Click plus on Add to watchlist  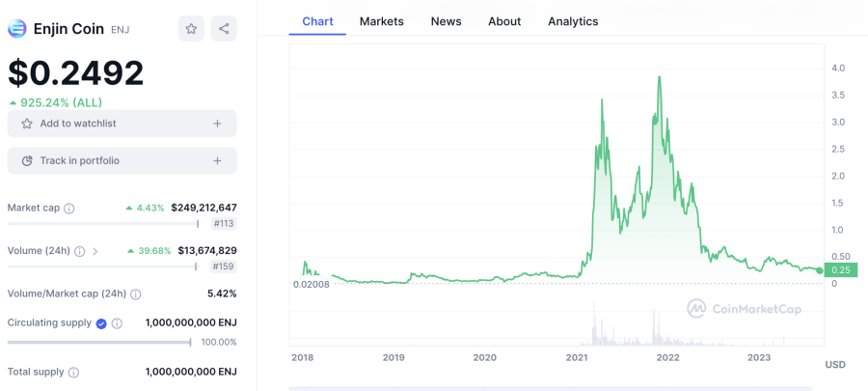[218, 124]
